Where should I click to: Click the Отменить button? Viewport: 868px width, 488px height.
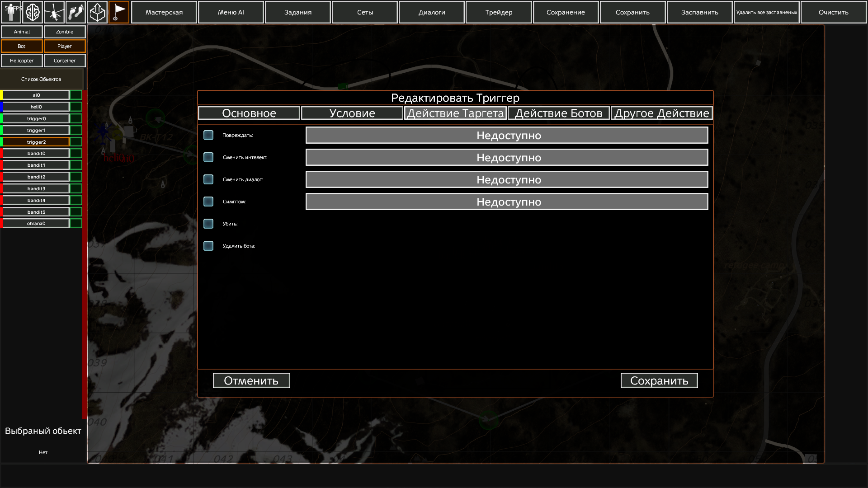251,380
